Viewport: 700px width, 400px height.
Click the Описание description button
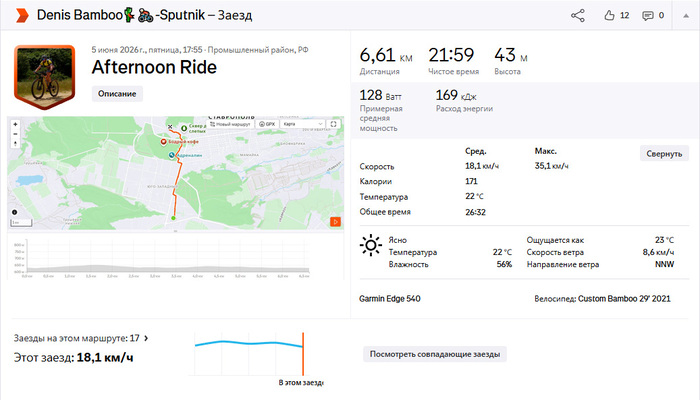117,94
